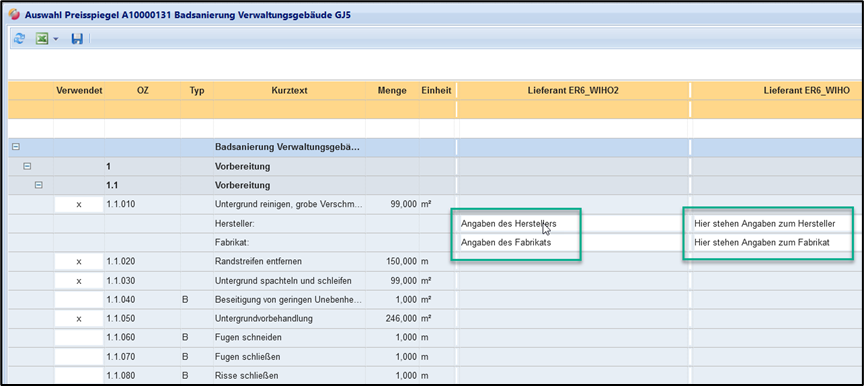
Task: Click the Einheit column header
Action: (436, 91)
